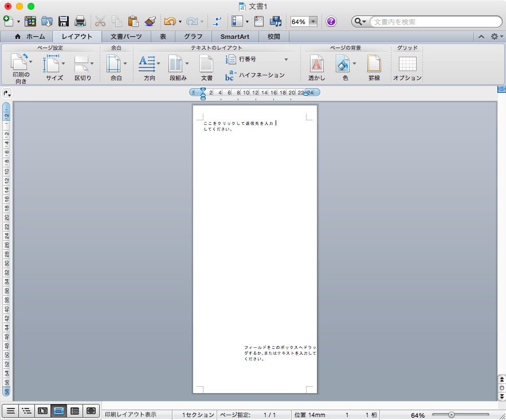Click the previous page double arrow
This screenshot has width=506, height=420.
(502, 379)
